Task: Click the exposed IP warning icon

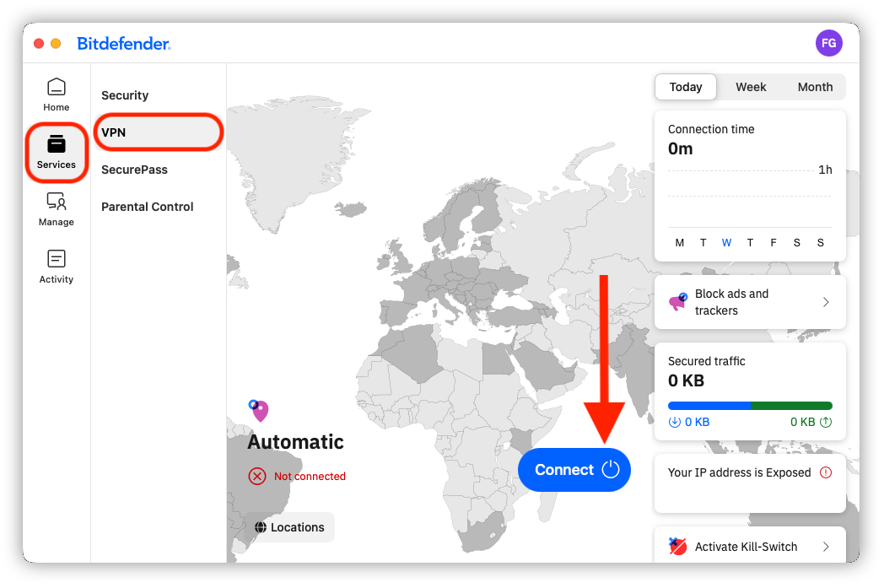Action: (x=825, y=472)
